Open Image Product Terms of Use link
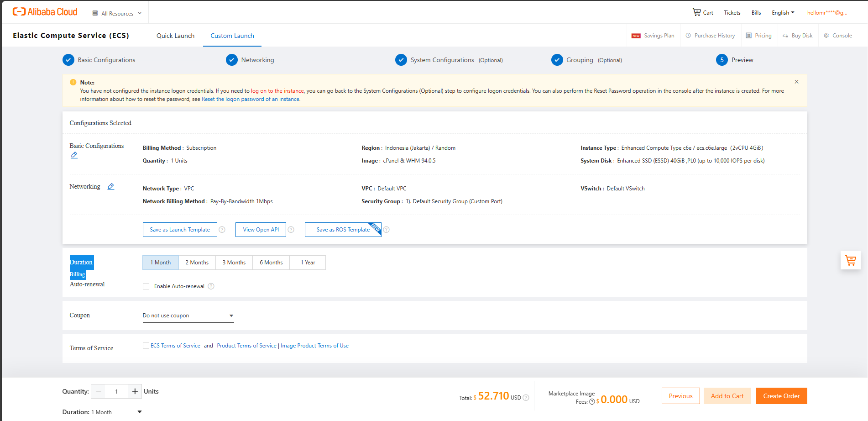 pyautogui.click(x=314, y=346)
